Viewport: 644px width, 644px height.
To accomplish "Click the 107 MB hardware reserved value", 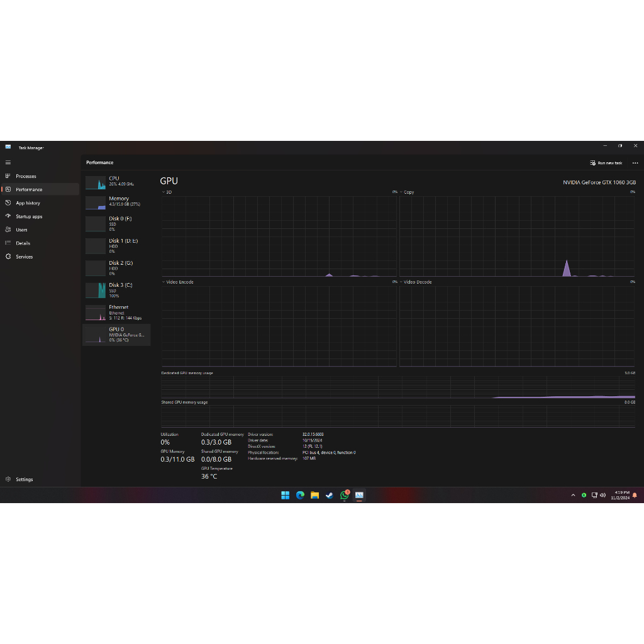I will pyautogui.click(x=309, y=458).
